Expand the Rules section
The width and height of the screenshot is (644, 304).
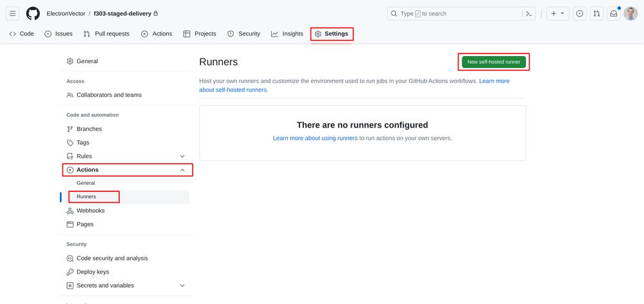126,156
